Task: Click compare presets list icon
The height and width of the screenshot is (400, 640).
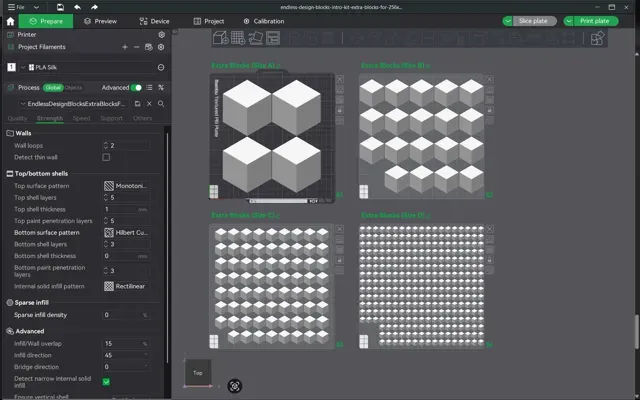Action: [x=149, y=87]
